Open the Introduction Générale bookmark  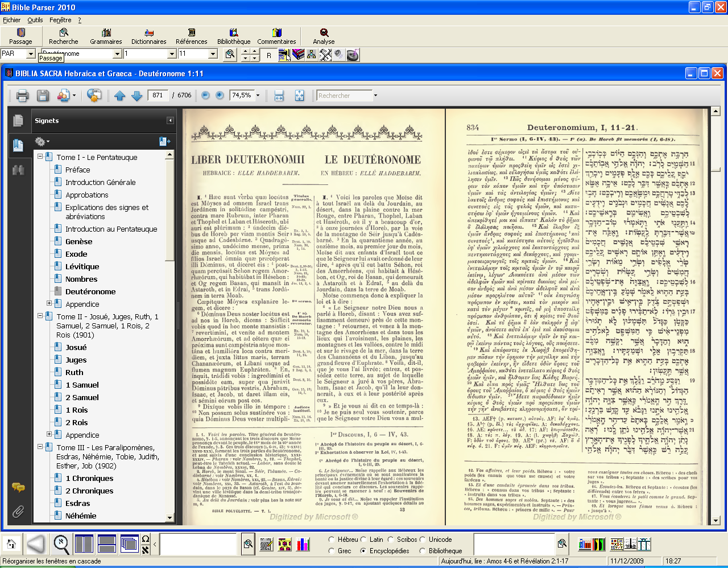click(101, 182)
